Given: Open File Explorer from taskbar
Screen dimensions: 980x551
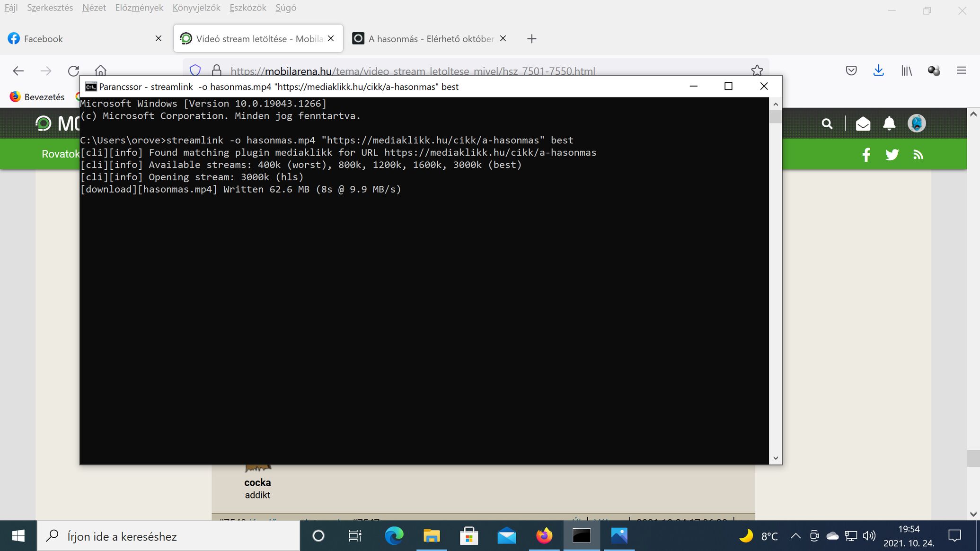Looking at the screenshot, I should pyautogui.click(x=432, y=536).
